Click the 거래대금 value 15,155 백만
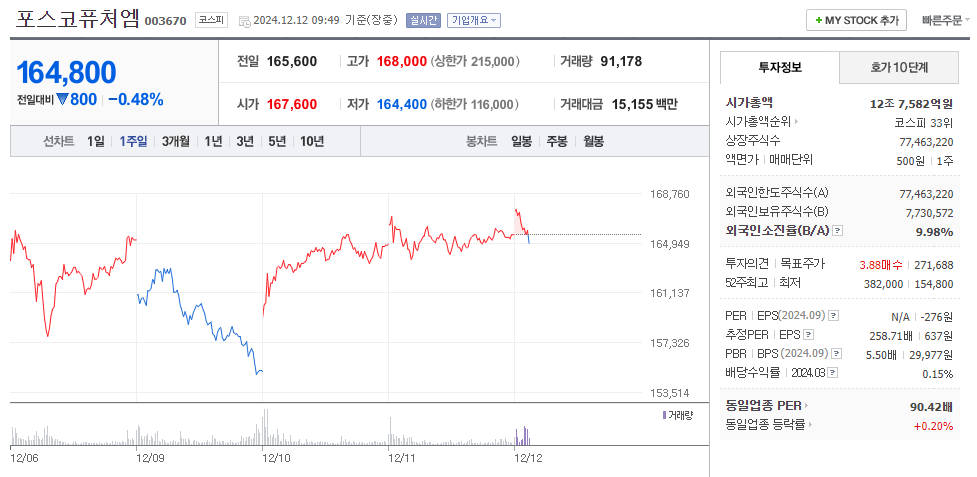 click(644, 104)
